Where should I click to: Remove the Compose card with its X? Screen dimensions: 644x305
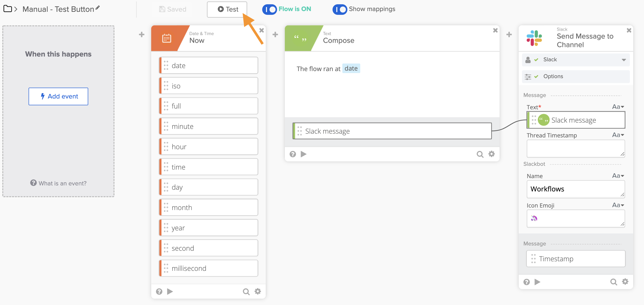495,30
